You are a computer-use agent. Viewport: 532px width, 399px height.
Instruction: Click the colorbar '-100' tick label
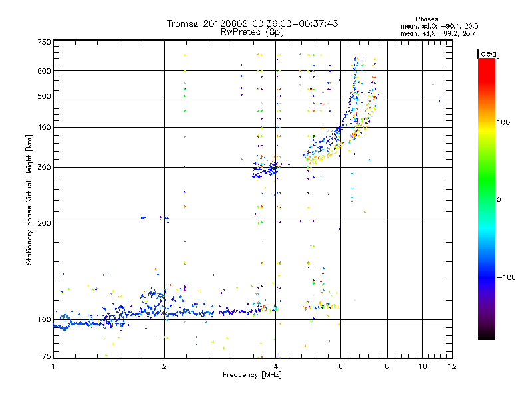506,277
